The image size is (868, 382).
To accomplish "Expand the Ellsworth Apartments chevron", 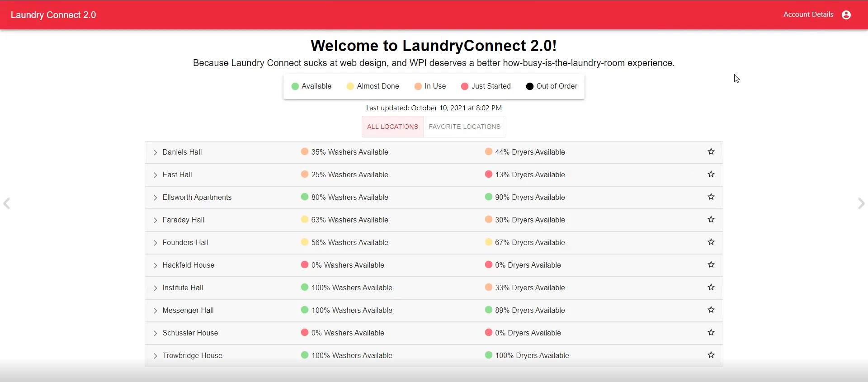I will click(x=155, y=198).
